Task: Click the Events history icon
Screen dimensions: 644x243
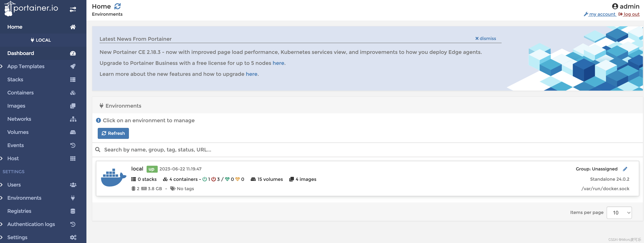Action: pyautogui.click(x=73, y=145)
